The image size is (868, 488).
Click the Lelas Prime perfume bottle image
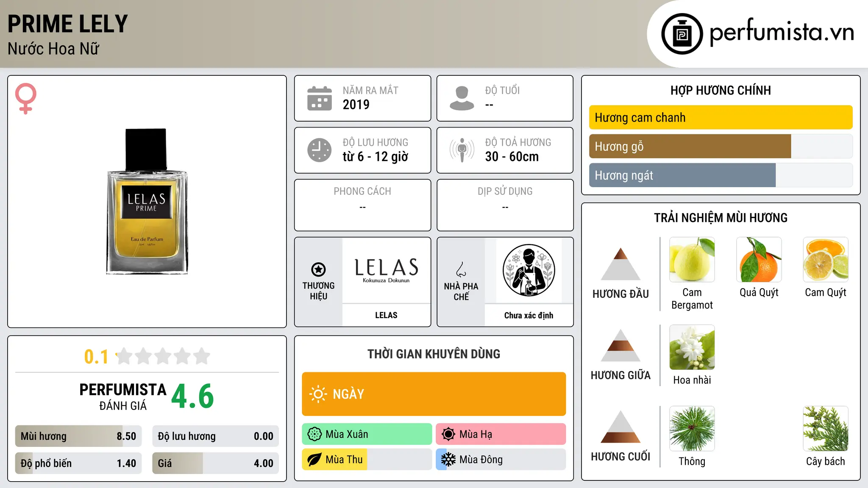point(147,201)
